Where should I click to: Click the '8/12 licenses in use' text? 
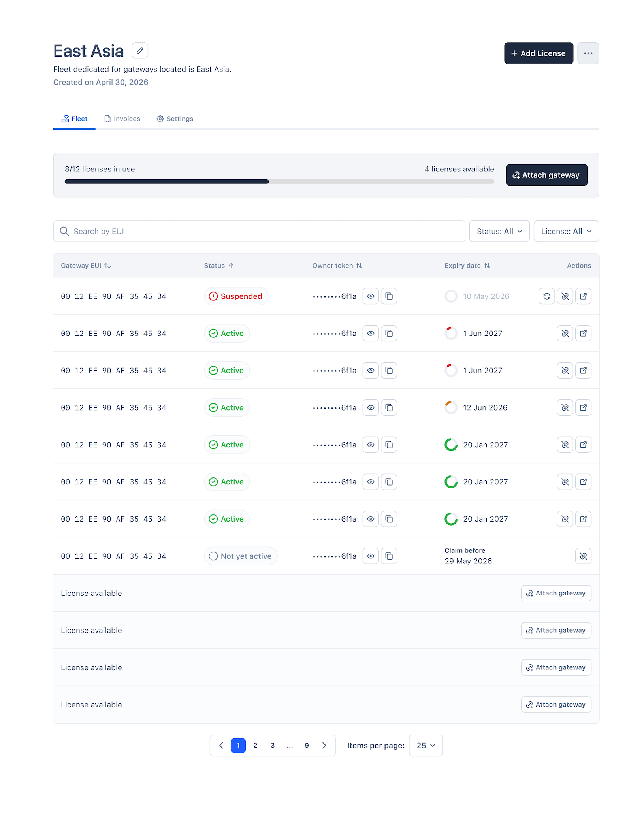pyautogui.click(x=100, y=169)
